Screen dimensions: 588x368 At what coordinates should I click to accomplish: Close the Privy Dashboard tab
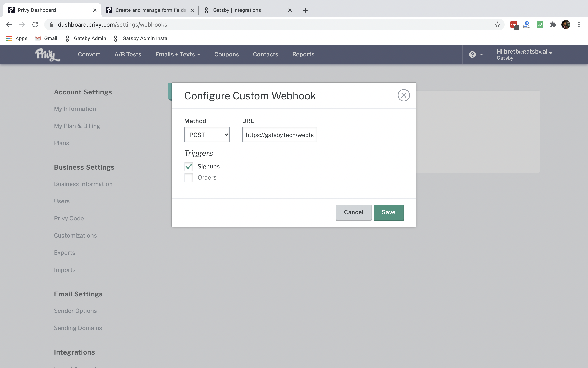click(95, 10)
